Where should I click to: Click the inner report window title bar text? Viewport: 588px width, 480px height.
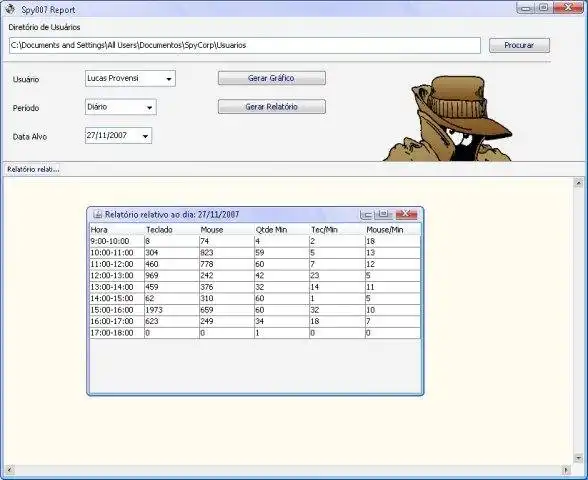[x=172, y=214]
